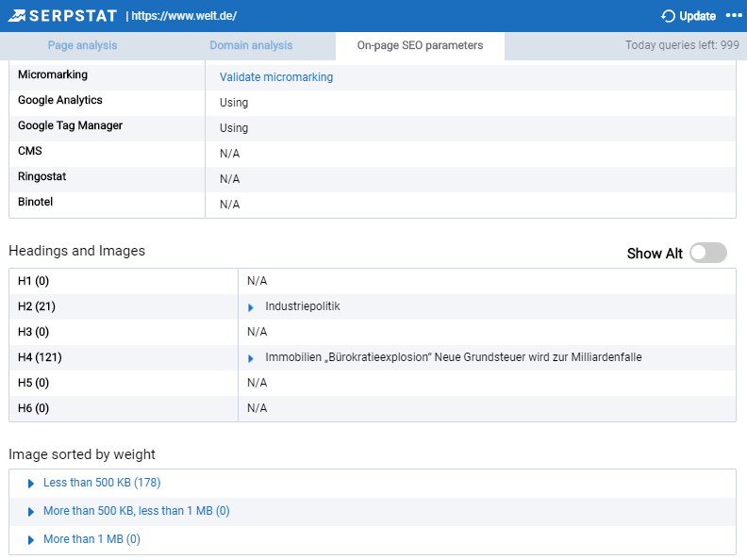The height and width of the screenshot is (560, 747).
Task: Select the Binotel row label
Action: coord(35,202)
